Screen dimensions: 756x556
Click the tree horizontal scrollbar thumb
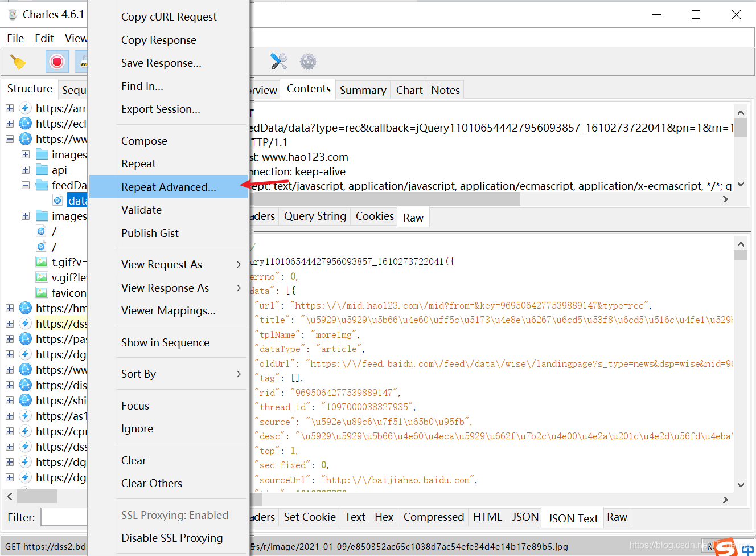[x=36, y=496]
